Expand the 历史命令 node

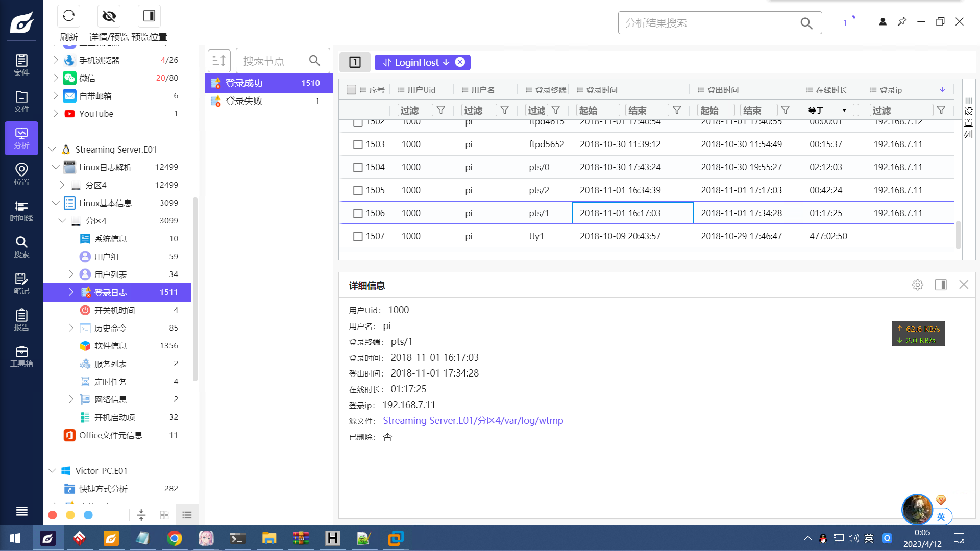click(71, 328)
